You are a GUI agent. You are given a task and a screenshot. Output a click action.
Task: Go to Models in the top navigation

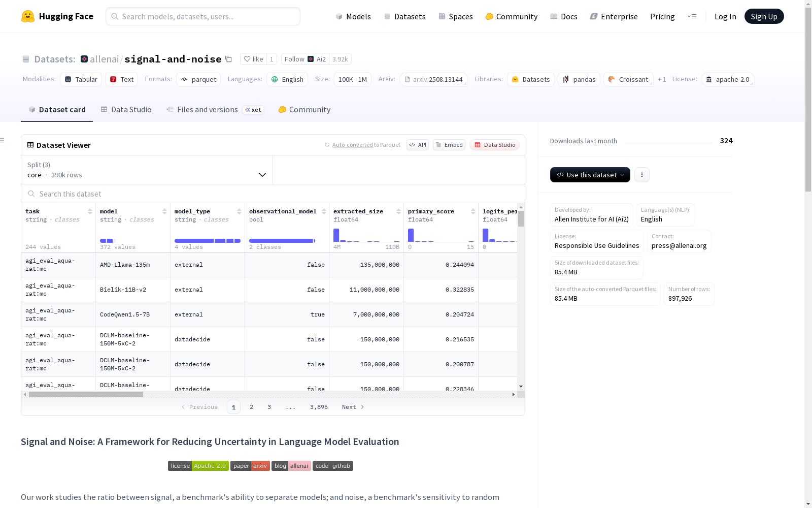353,16
